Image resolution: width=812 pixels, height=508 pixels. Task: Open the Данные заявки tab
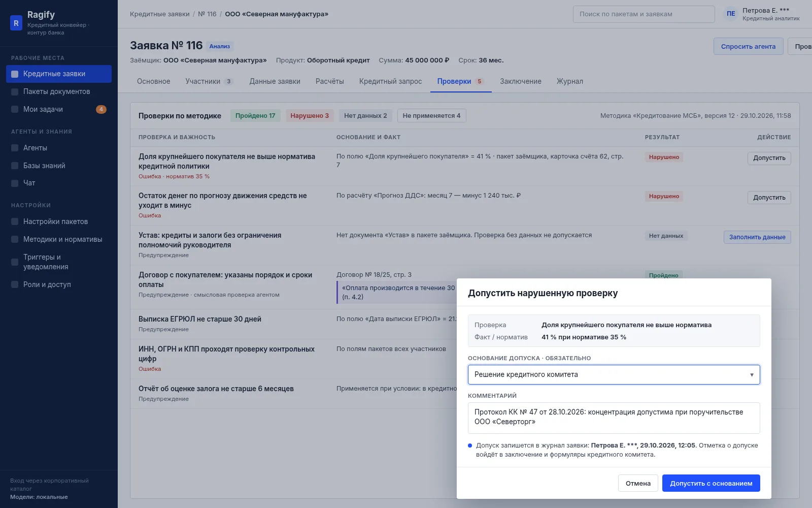275,81
